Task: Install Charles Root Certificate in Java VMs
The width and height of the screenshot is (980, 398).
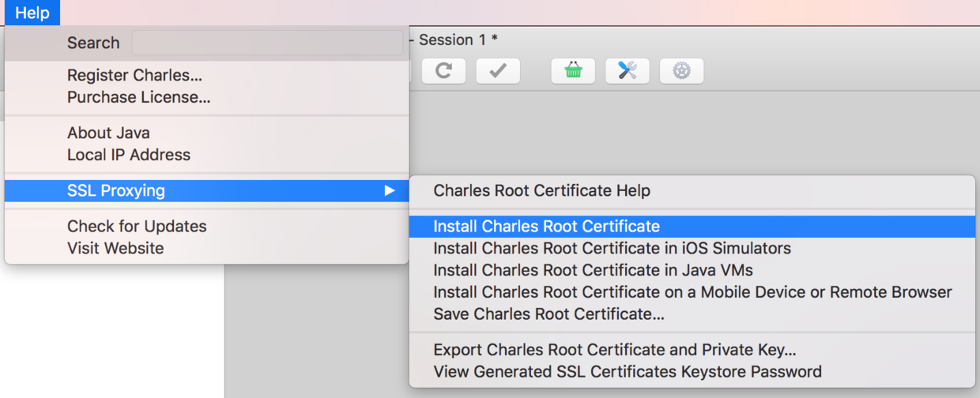Action: [x=692, y=270]
